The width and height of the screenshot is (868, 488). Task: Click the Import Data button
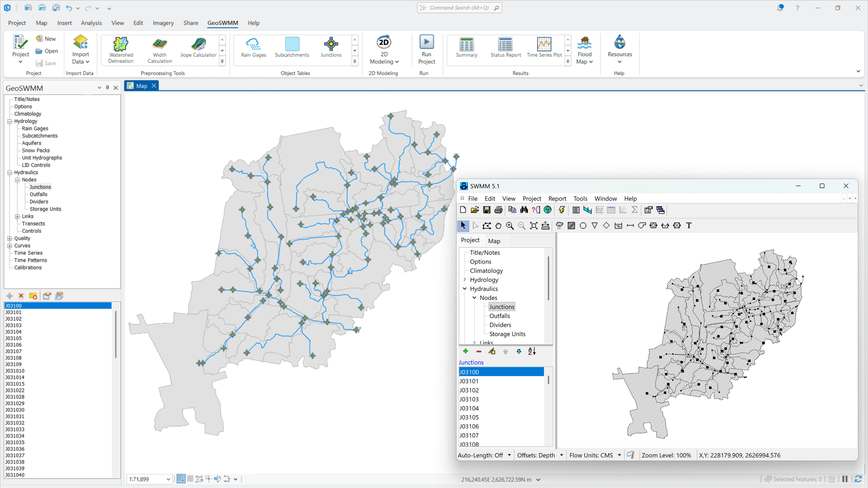coord(80,50)
